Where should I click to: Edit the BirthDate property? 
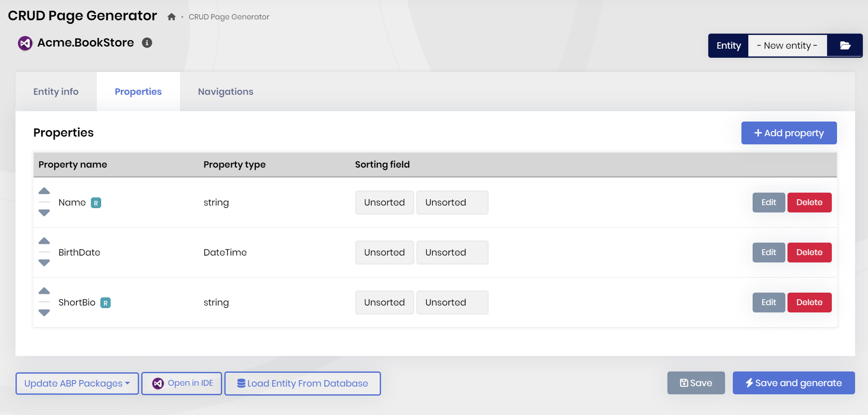pos(769,253)
